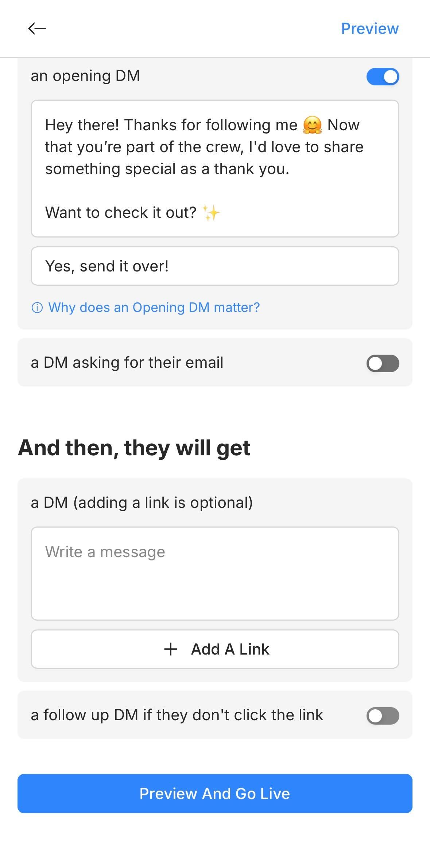The image size is (430, 868).
Task: Open 'Why does an Opening DM matter?' link
Action: click(154, 308)
